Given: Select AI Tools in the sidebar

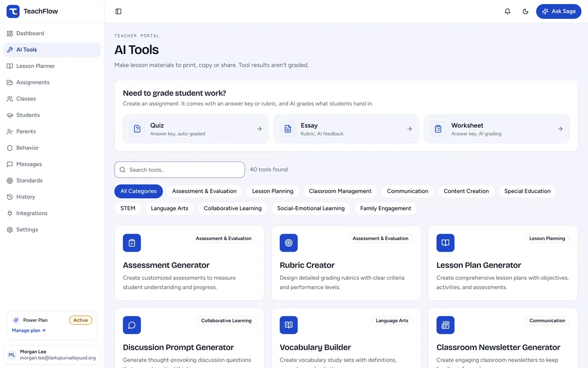Looking at the screenshot, I should pos(52,50).
